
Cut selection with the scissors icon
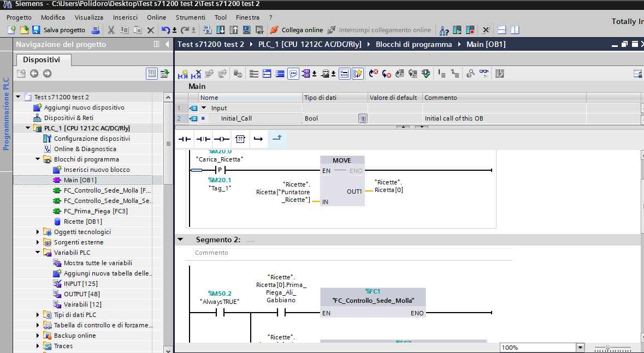click(x=111, y=29)
